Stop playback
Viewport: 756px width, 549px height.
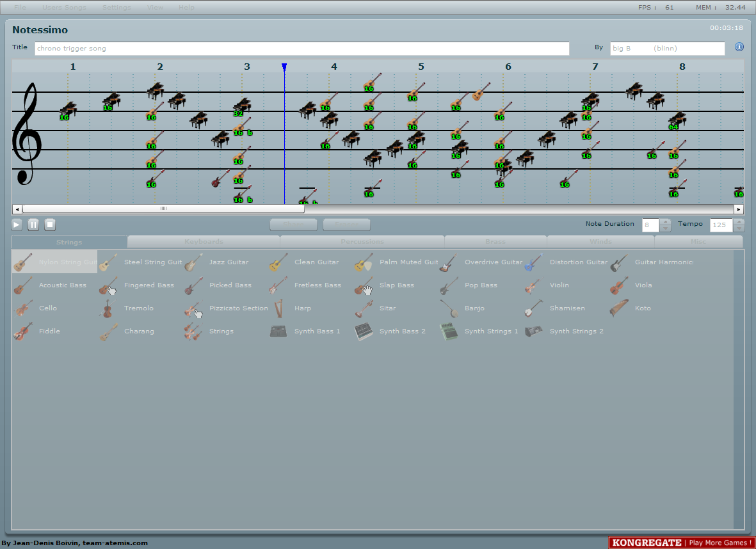(x=50, y=225)
